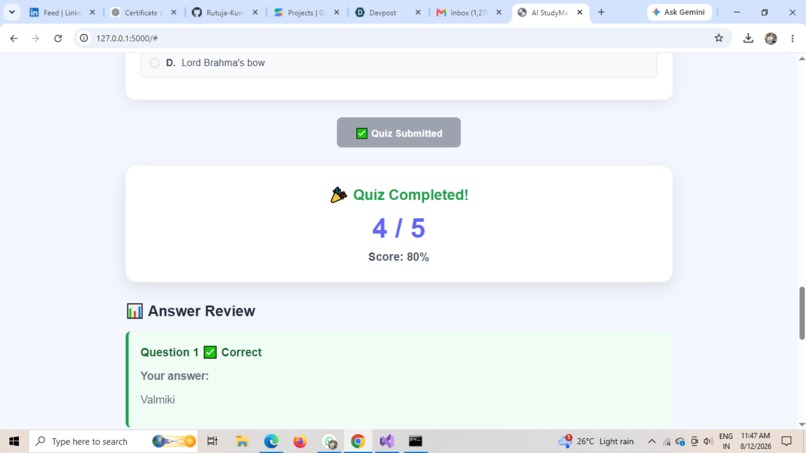Click the scrollbar up arrow
This screenshot has height=453, width=806.
tap(801, 59)
